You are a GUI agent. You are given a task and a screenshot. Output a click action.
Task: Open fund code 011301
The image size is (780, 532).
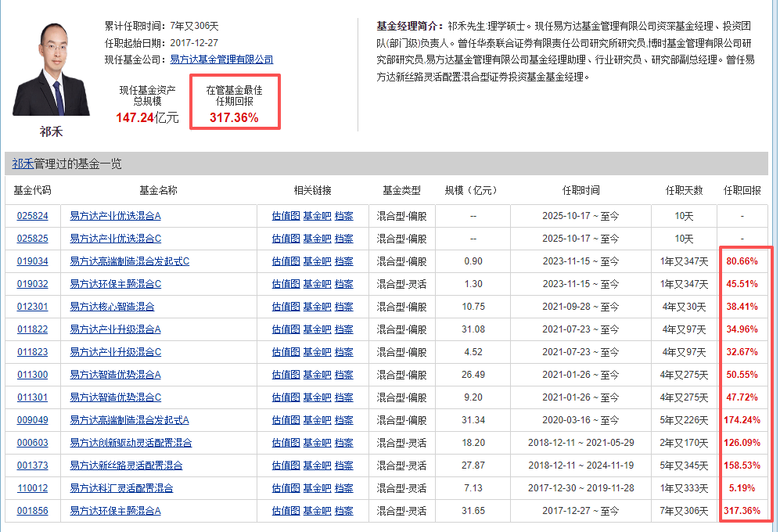pos(33,397)
